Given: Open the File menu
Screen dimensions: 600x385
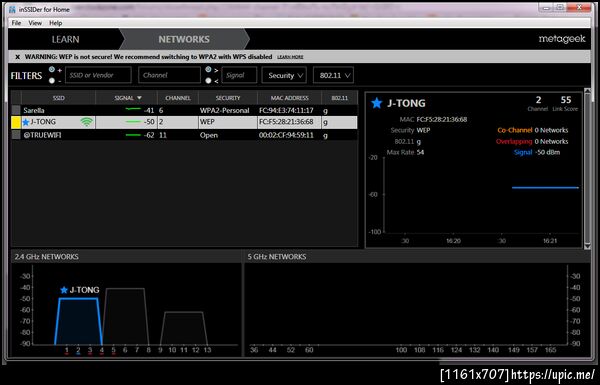Looking at the screenshot, I should 16,23.
